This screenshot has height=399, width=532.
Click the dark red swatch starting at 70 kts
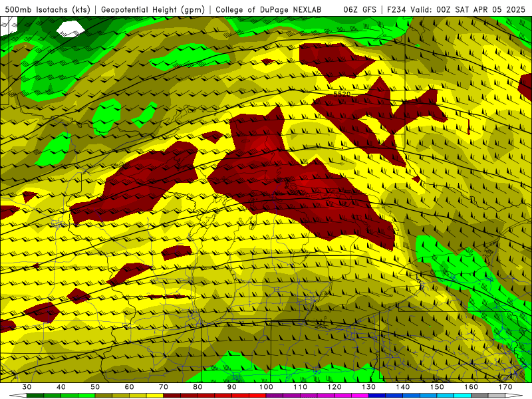click(x=172, y=396)
